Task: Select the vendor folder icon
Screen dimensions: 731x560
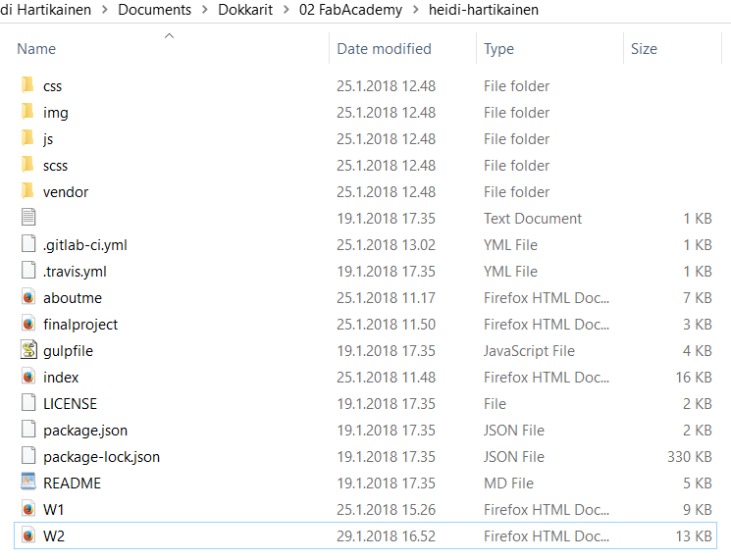Action: pos(28,191)
